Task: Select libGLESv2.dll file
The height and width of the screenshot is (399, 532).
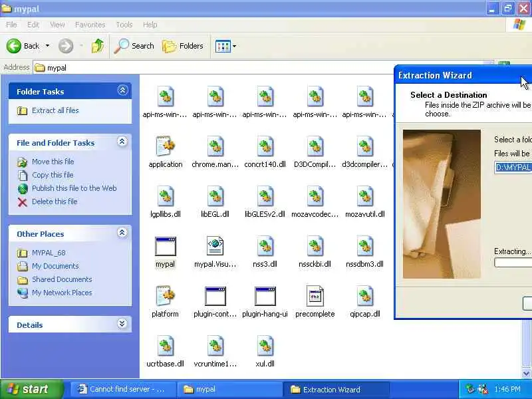Action: pyautogui.click(x=265, y=196)
